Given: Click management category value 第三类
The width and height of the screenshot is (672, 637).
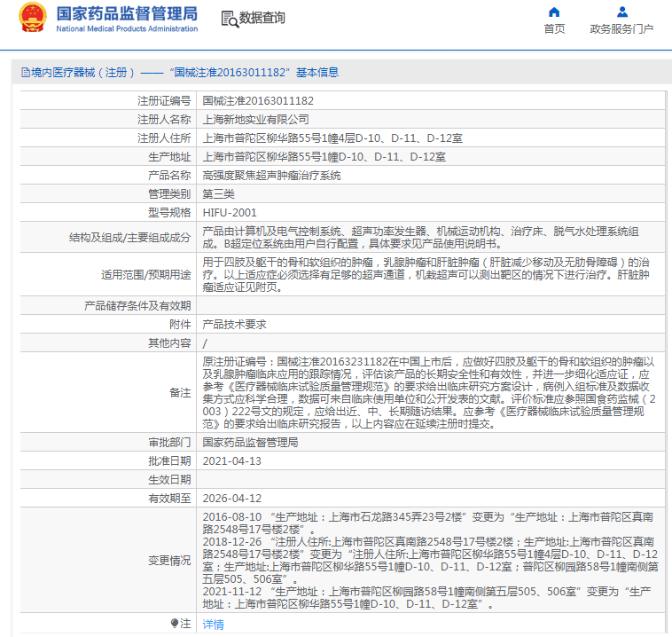Looking at the screenshot, I should point(218,194).
